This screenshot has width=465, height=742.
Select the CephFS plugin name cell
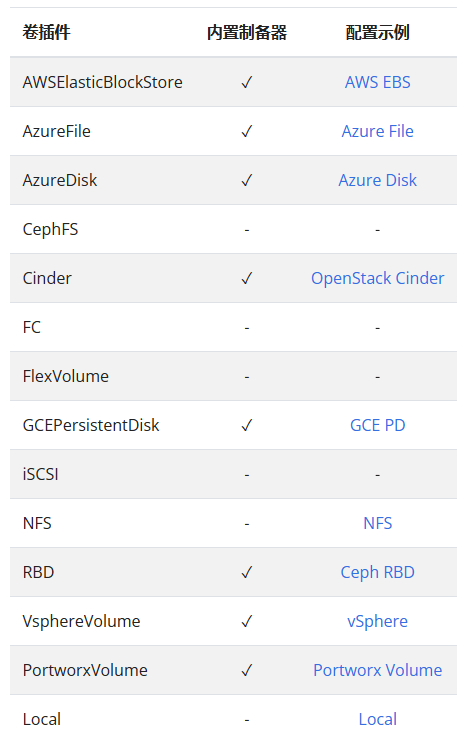(x=50, y=229)
